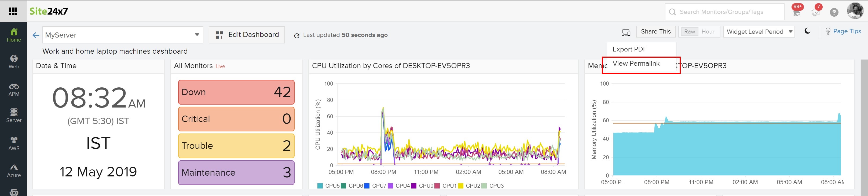Open the Maintenance monitors tile
Viewport: 868px width, 196px height.
236,172
